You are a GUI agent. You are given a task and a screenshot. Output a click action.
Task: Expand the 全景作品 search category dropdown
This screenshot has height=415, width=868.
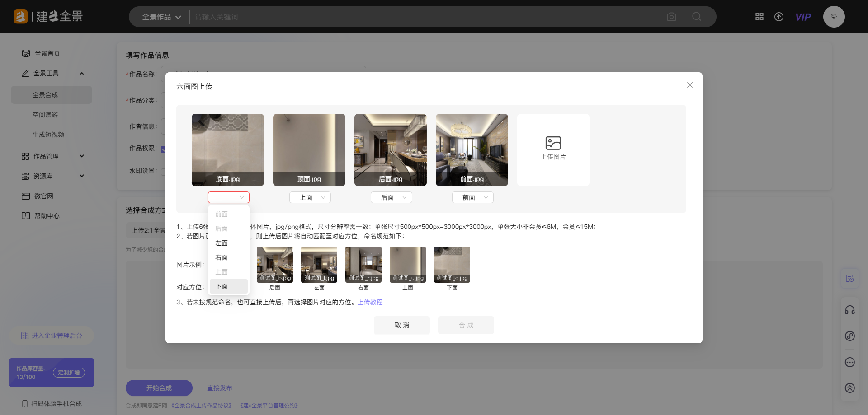(161, 17)
